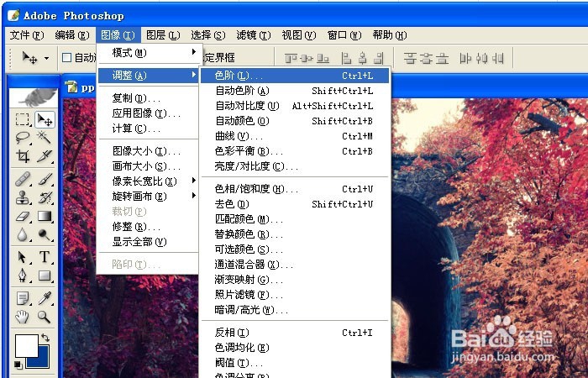Viewport: 588px width, 378px height.
Task: Select the Eraser tool
Action: coord(23,216)
